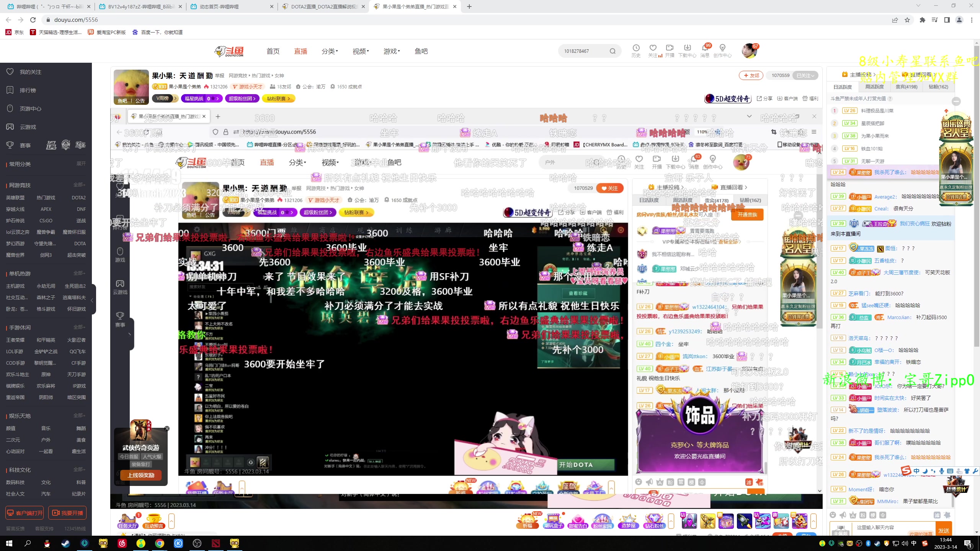Toggle the 令 button in the chat toolbar
The image size is (980, 551).
883,515
